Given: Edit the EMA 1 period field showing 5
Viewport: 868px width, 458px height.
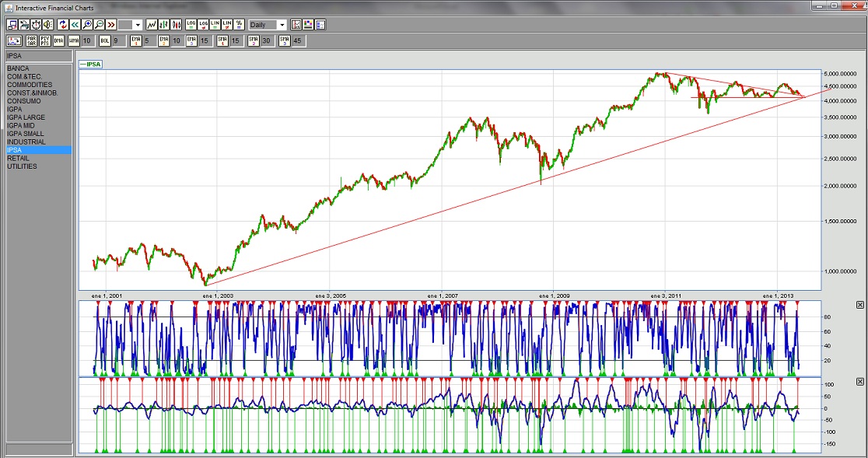Looking at the screenshot, I should [150, 41].
